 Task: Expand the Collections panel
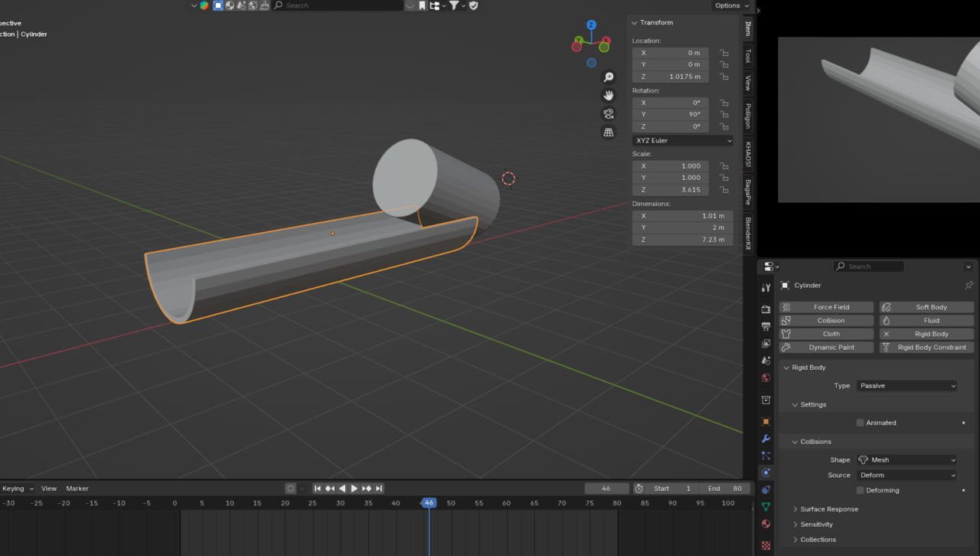818,540
